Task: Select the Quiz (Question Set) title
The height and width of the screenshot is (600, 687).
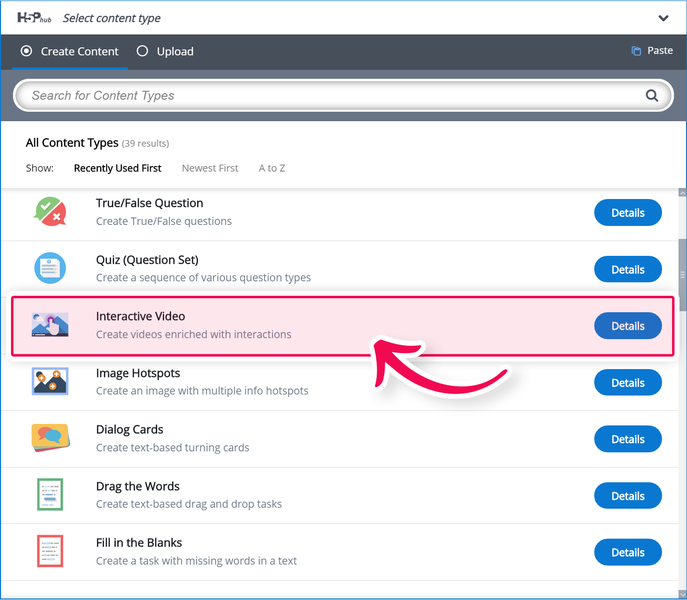Action: coord(147,260)
